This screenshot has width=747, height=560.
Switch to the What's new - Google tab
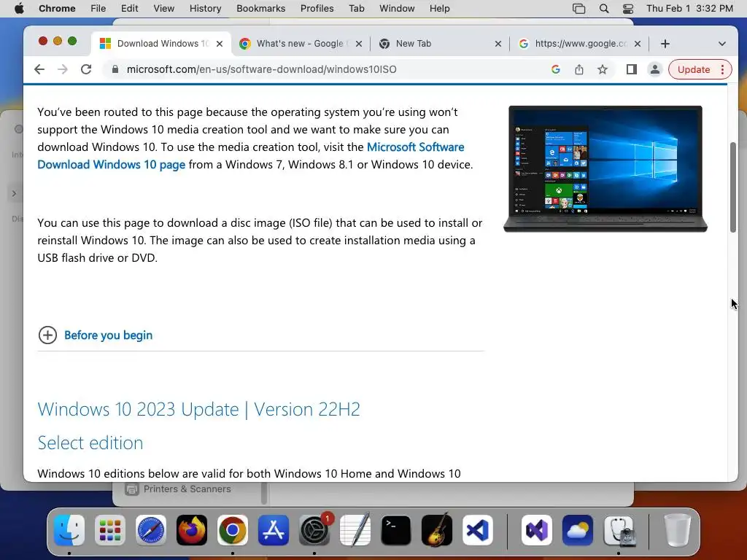(301, 44)
